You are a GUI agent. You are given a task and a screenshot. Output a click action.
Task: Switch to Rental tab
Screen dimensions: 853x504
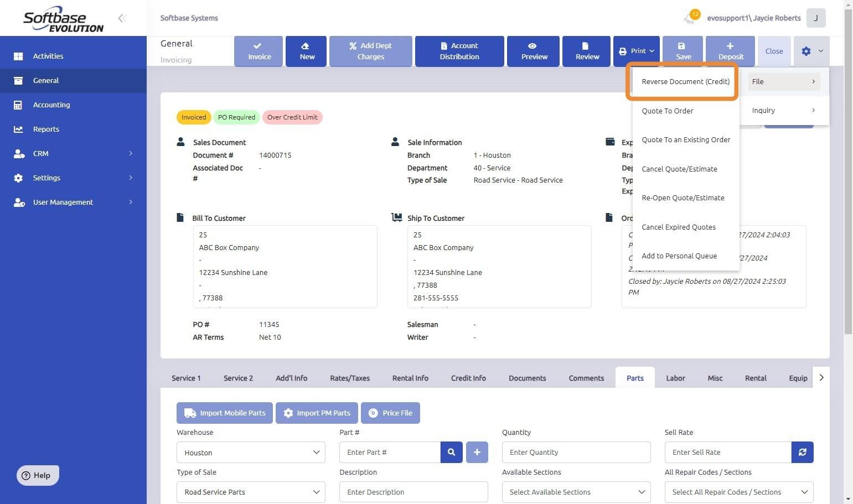756,378
